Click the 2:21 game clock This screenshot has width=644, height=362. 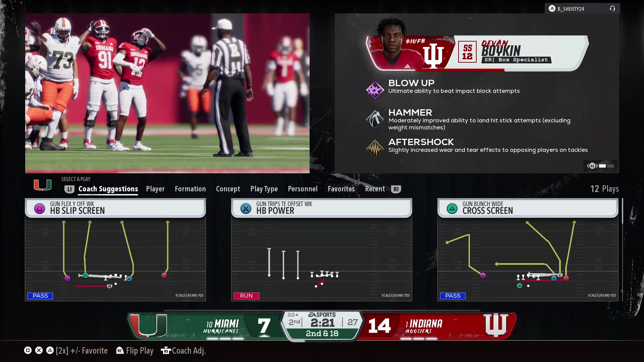tap(323, 323)
